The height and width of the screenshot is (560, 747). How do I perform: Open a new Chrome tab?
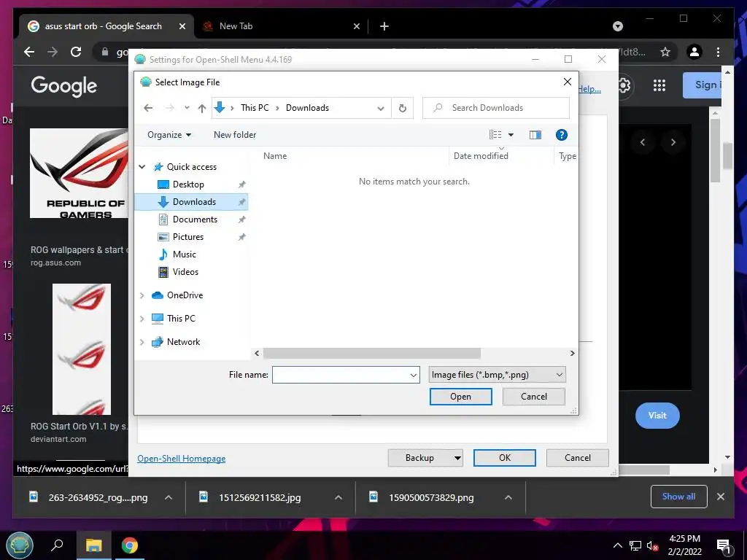pos(384,26)
